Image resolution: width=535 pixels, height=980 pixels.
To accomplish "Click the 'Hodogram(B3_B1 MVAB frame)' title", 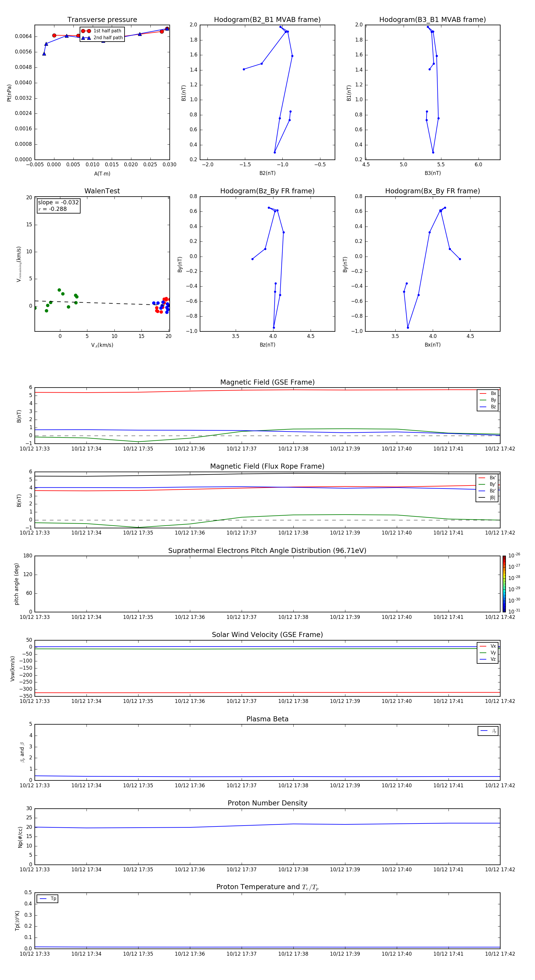I will (432, 19).
